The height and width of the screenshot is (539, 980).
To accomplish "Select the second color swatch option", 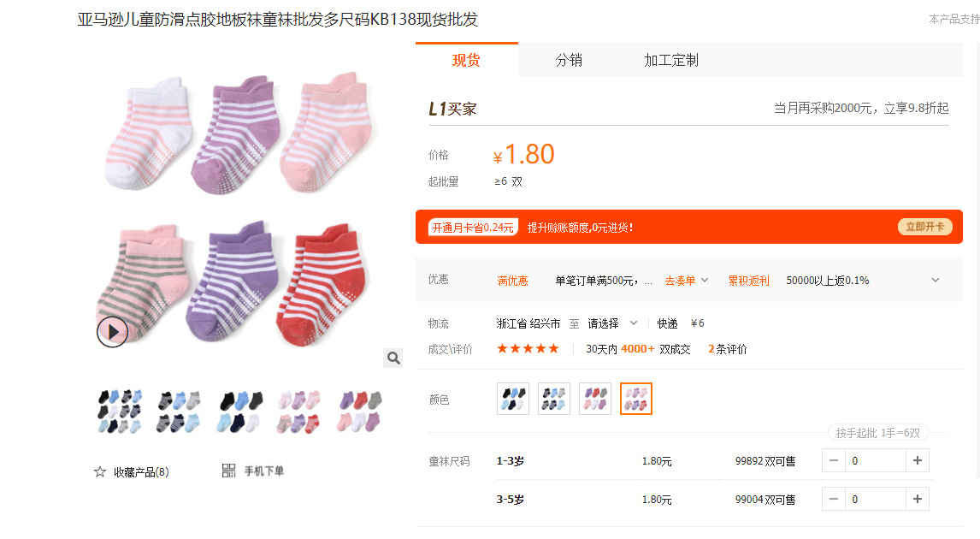I will click(x=554, y=399).
